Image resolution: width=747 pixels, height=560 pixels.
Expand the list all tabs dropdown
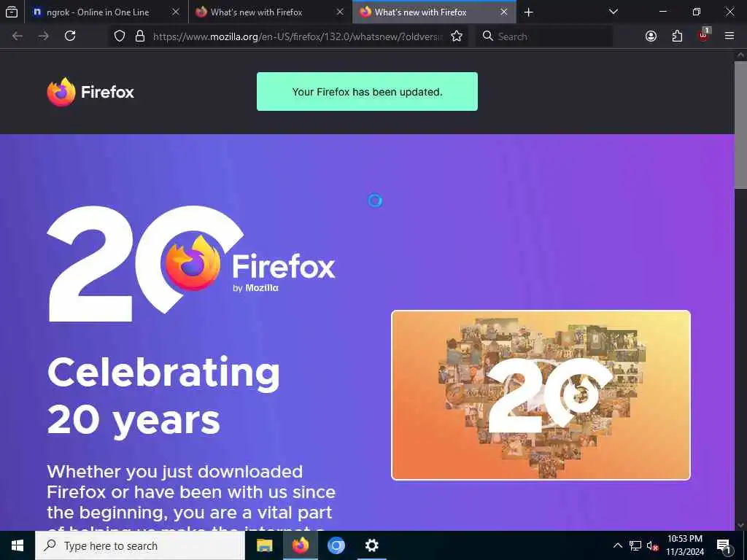pos(614,12)
